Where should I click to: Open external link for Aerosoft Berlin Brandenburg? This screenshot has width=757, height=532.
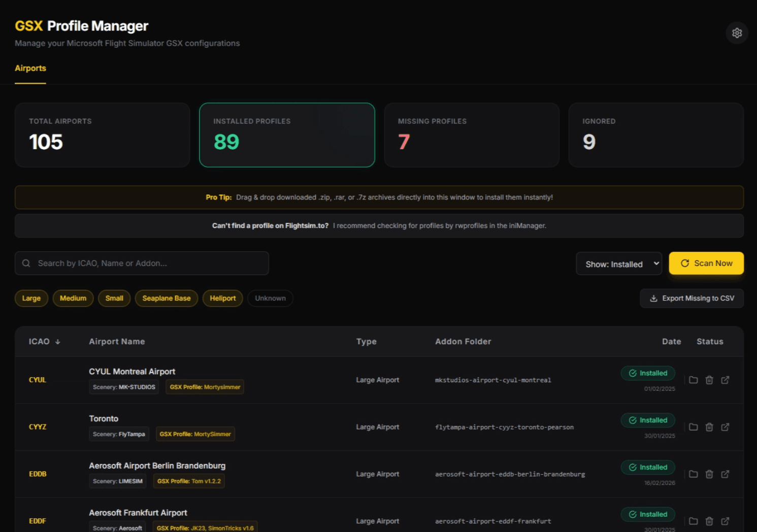pyautogui.click(x=726, y=474)
